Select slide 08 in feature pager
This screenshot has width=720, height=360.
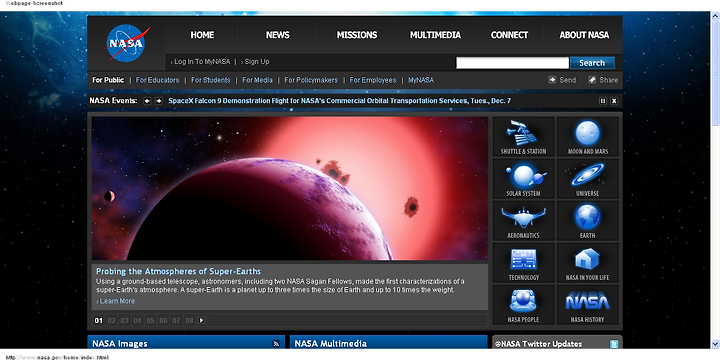[189, 321]
